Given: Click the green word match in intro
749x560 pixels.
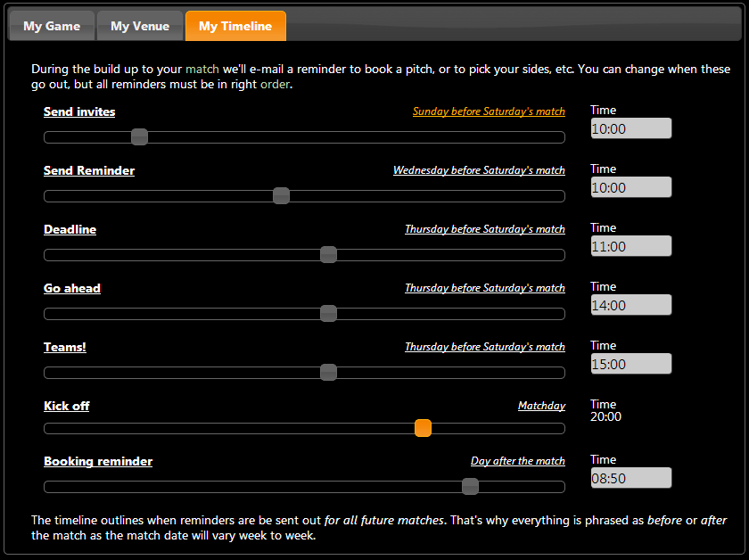Looking at the screenshot, I should 202,70.
